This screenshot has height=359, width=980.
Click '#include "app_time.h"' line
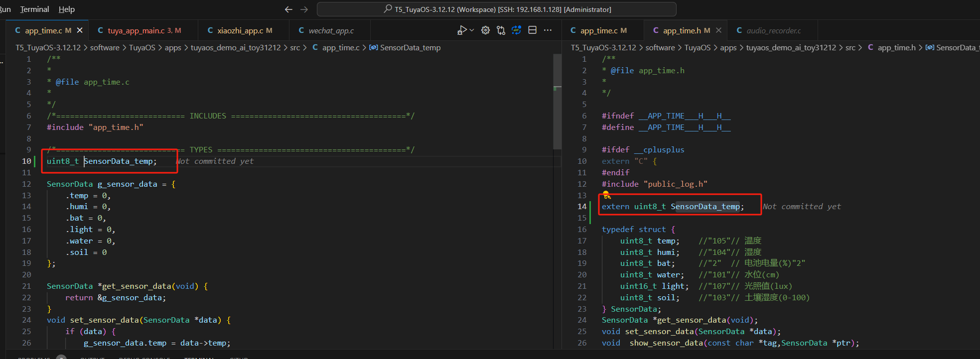coord(95,127)
